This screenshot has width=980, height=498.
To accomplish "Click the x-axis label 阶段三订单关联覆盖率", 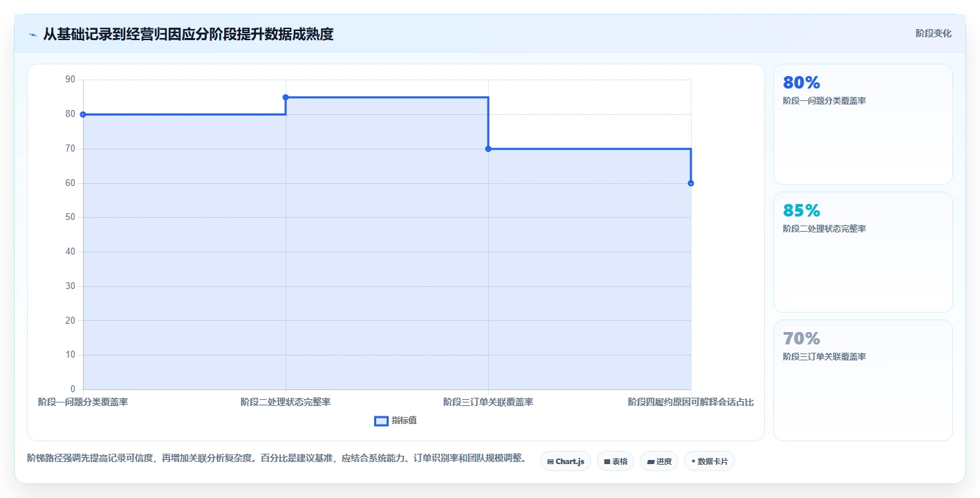I will click(488, 402).
